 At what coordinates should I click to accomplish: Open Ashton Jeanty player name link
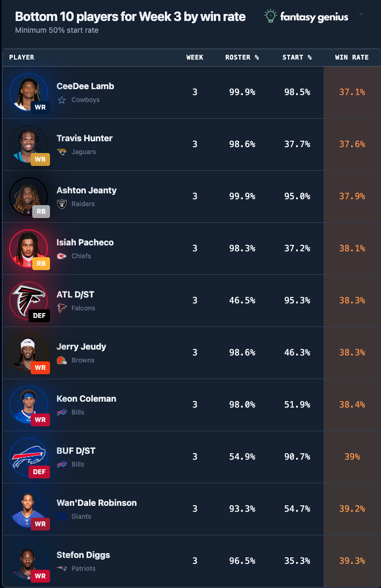tap(87, 191)
